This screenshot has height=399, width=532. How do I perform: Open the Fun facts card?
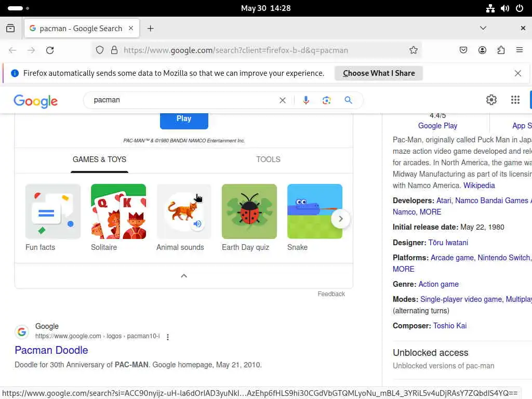[53, 218]
